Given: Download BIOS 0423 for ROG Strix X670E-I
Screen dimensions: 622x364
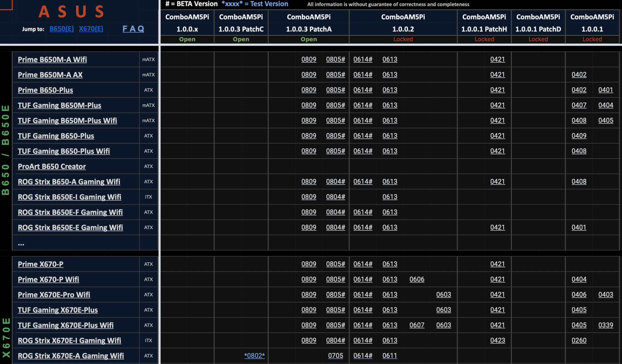Looking at the screenshot, I should point(498,340).
